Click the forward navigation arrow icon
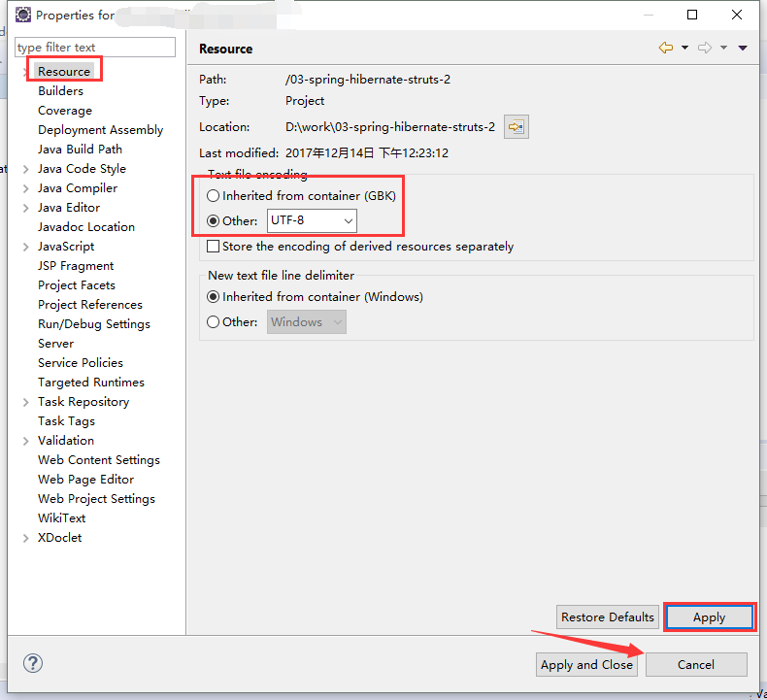767x700 pixels. pyautogui.click(x=705, y=48)
